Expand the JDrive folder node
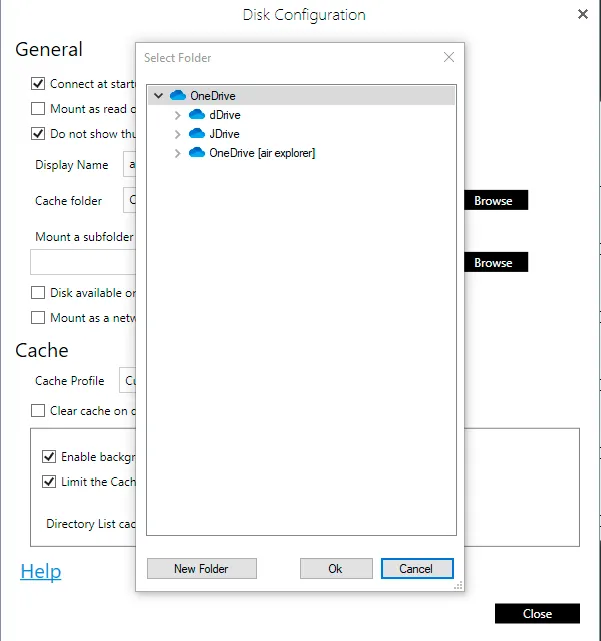The image size is (601, 641). point(177,134)
